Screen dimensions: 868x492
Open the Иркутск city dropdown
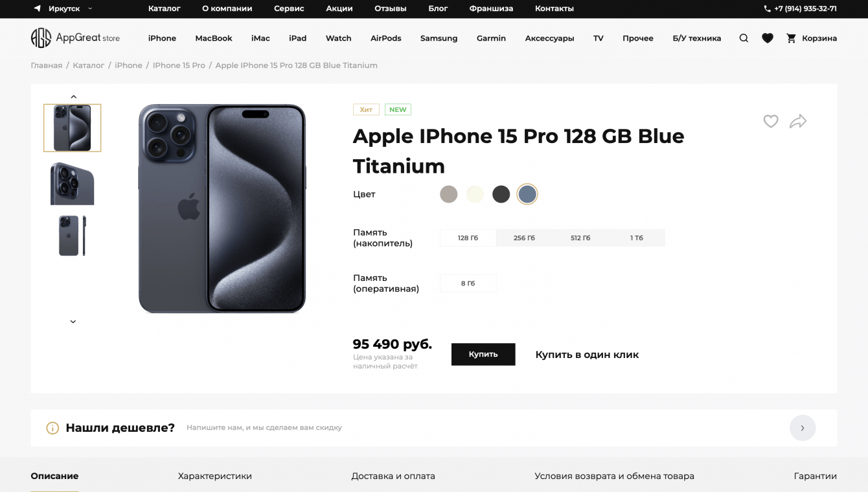pyautogui.click(x=63, y=9)
